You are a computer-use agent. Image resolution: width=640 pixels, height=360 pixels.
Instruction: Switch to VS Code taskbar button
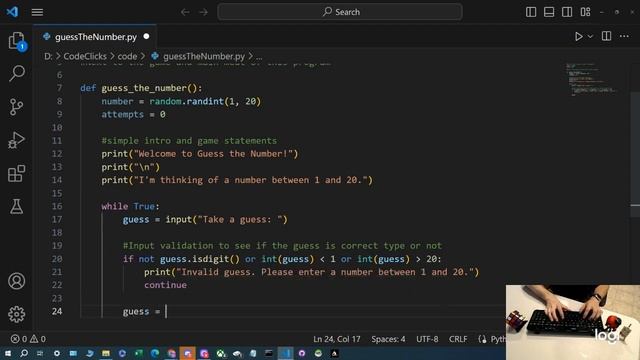coord(285,353)
